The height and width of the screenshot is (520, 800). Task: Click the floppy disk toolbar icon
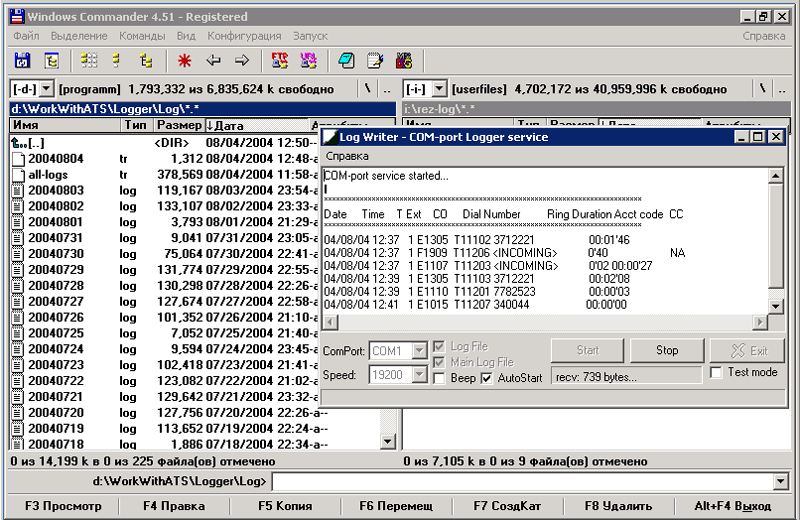click(x=22, y=61)
